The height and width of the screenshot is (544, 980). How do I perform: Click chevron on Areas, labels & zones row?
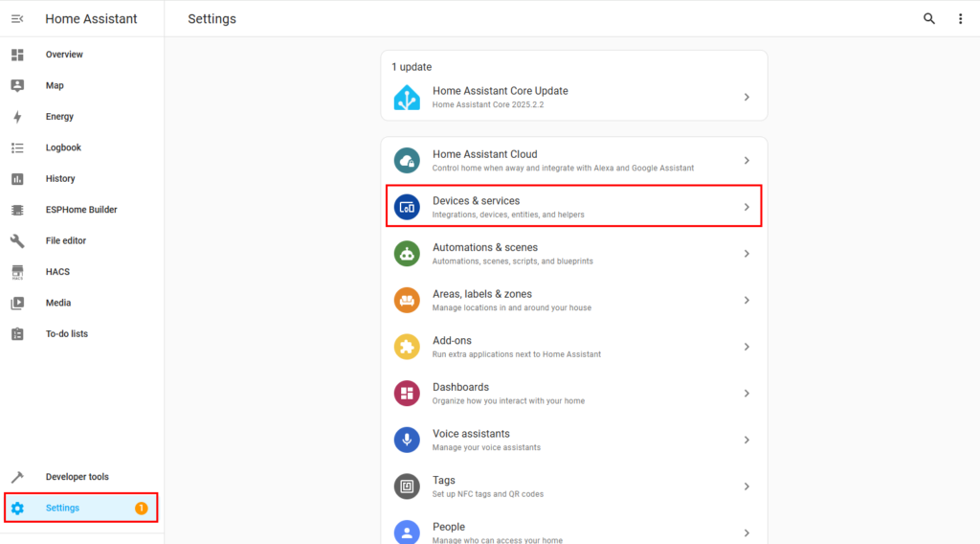(746, 300)
